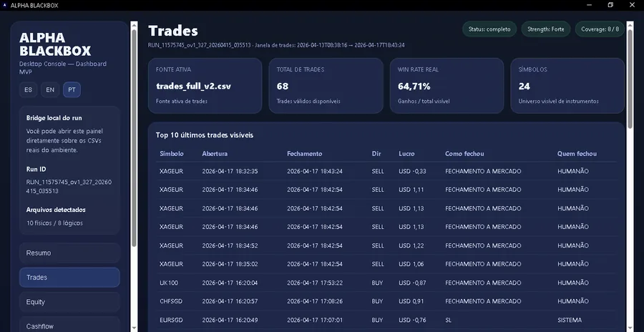
Task: Restore down the Alpha Blackbox window
Action: point(610,5)
